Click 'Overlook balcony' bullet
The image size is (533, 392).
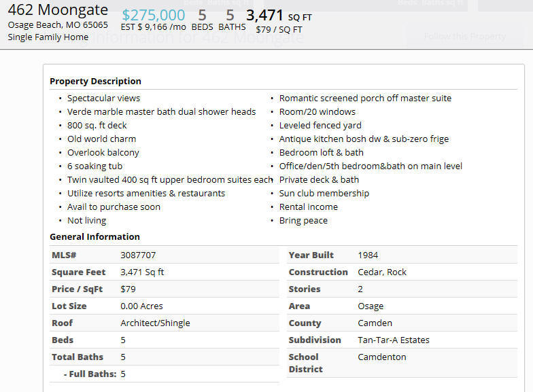[103, 152]
